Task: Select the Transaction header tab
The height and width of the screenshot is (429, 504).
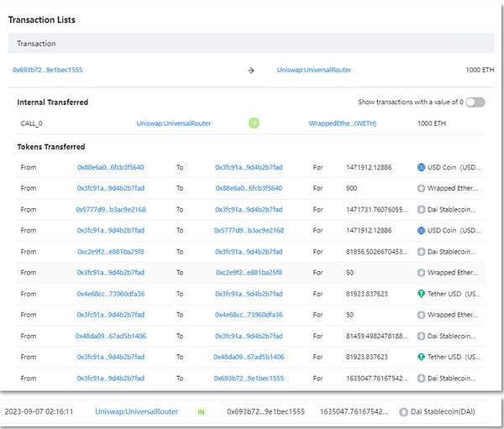Action: tap(34, 43)
